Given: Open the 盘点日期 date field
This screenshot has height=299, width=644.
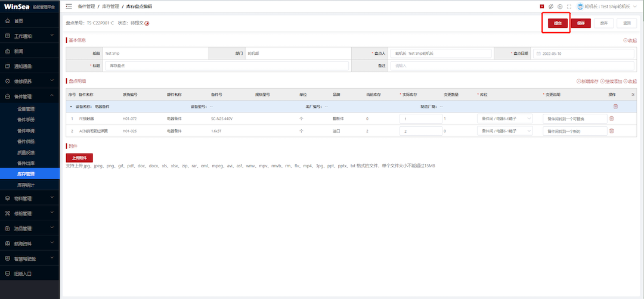Looking at the screenshot, I should [584, 54].
